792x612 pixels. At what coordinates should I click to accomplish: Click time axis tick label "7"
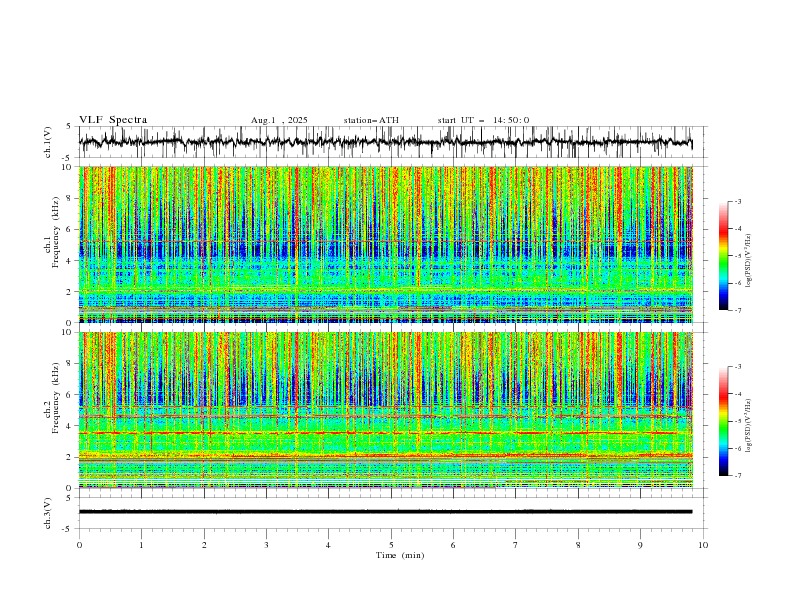pyautogui.click(x=516, y=545)
